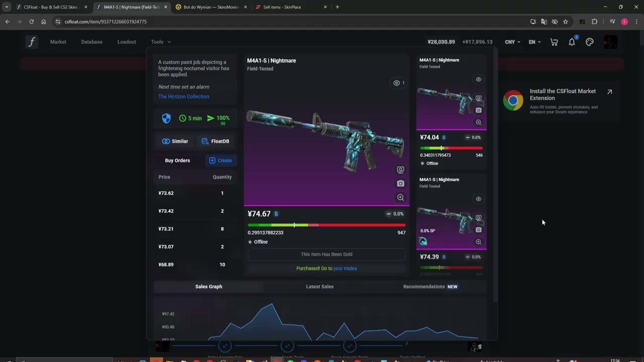Click the sticker icon on ¥74.39 listing

tap(423, 241)
